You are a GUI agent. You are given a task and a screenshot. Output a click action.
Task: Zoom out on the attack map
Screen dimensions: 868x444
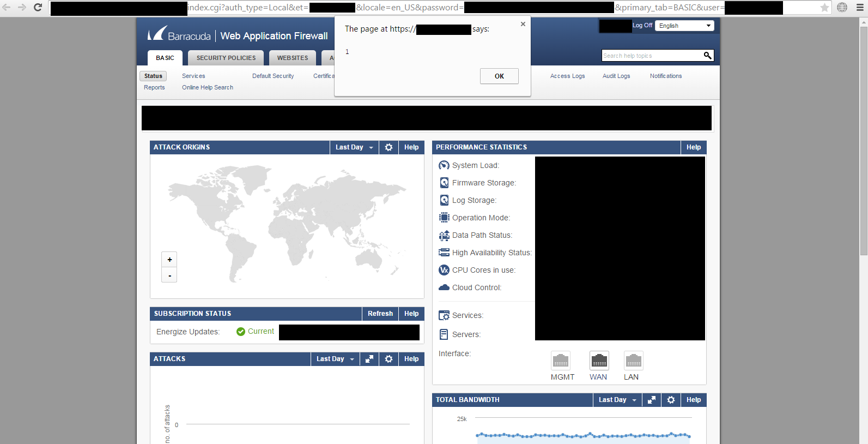[169, 275]
